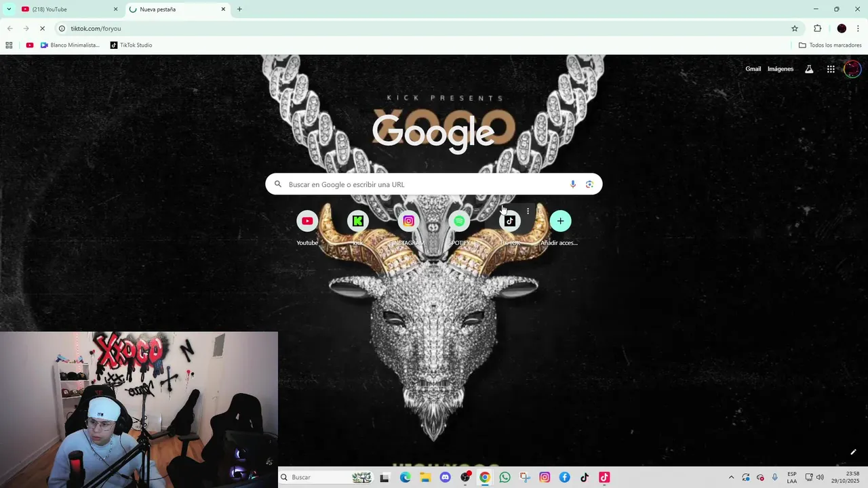This screenshot has height=488, width=868.
Task: Open Task View on the taskbar
Action: click(384, 477)
